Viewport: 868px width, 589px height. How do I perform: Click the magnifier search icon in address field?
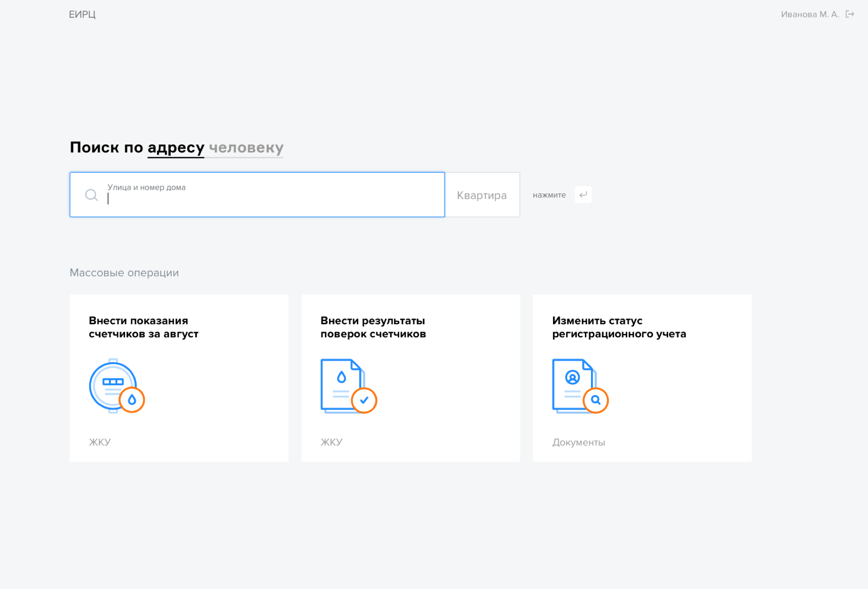[x=91, y=195]
